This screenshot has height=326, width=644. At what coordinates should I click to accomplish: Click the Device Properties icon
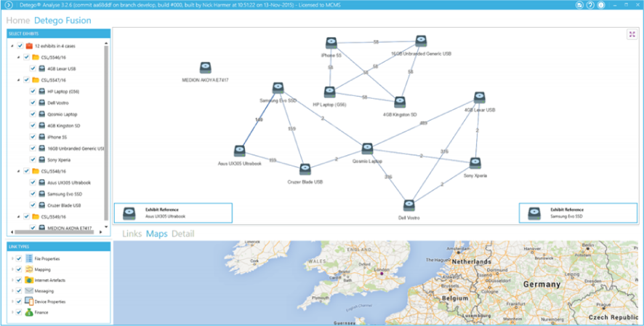pos(29,301)
